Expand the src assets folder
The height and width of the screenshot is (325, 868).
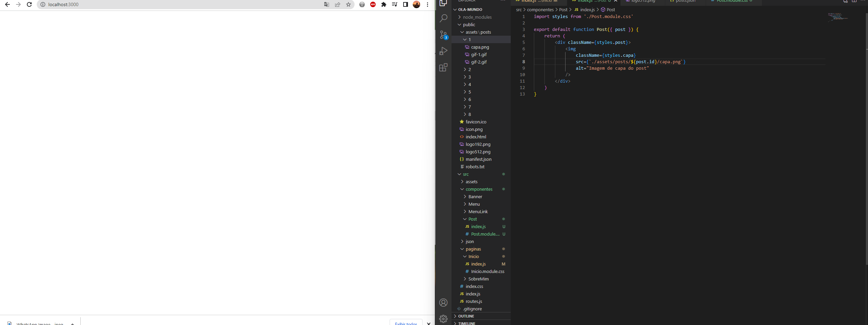pos(481,182)
